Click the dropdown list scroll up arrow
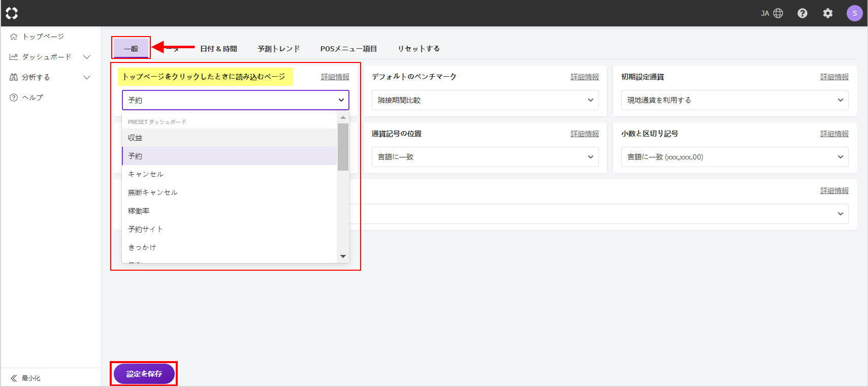 (343, 117)
